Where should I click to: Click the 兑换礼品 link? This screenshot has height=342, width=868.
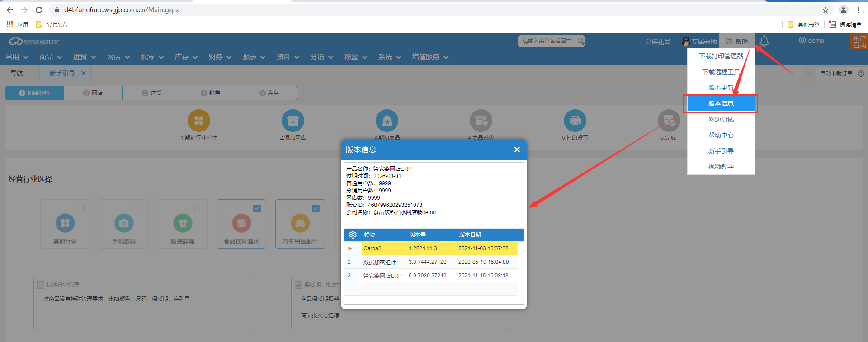[657, 42]
